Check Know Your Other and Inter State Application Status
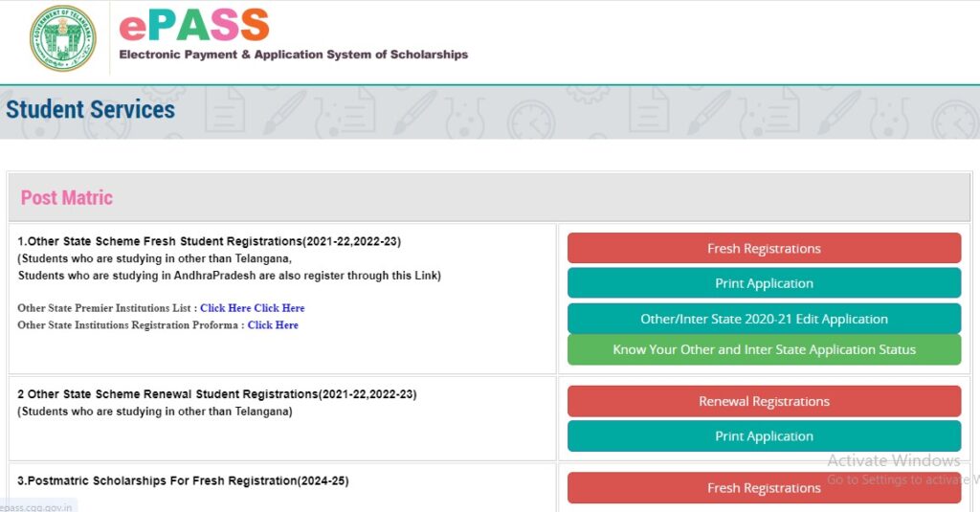This screenshot has height=512, width=980. coord(764,349)
